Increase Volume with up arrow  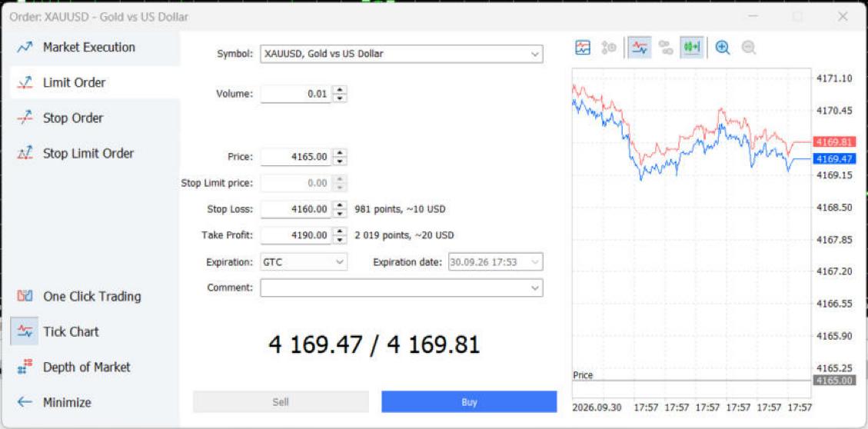coord(340,90)
